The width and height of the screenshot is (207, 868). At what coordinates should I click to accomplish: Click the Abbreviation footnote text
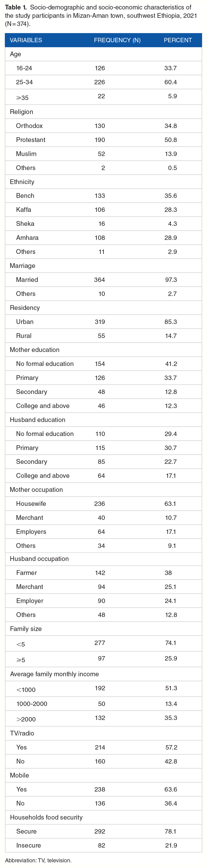click(x=38, y=860)
